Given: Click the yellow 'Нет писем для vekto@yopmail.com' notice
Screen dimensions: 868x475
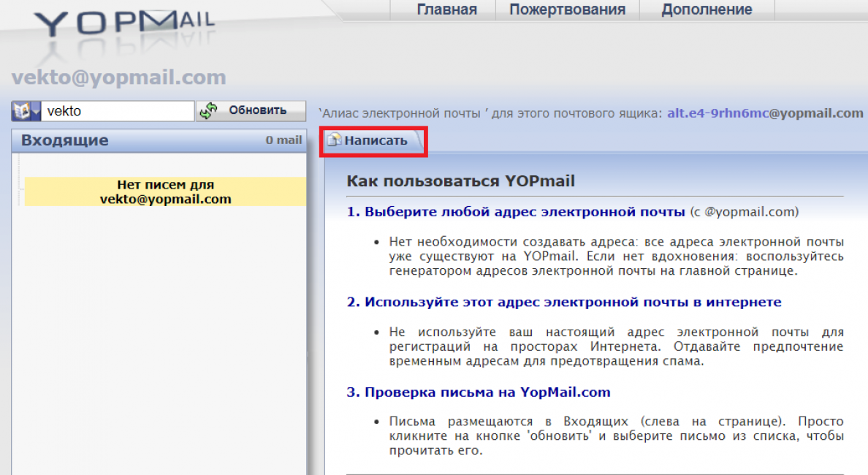Looking at the screenshot, I should pyautogui.click(x=165, y=191).
